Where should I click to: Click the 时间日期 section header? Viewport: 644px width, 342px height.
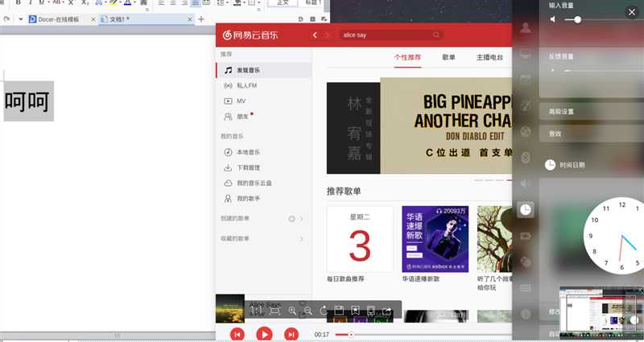coord(565,165)
